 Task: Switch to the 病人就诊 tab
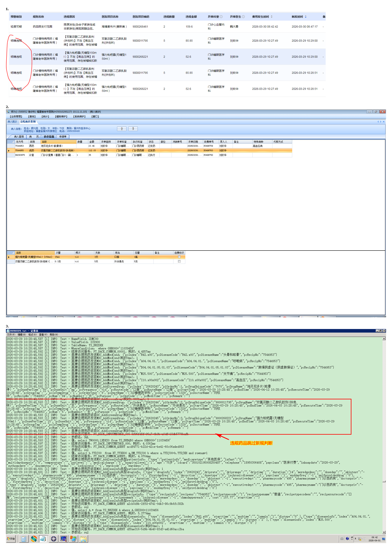(x=12, y=121)
